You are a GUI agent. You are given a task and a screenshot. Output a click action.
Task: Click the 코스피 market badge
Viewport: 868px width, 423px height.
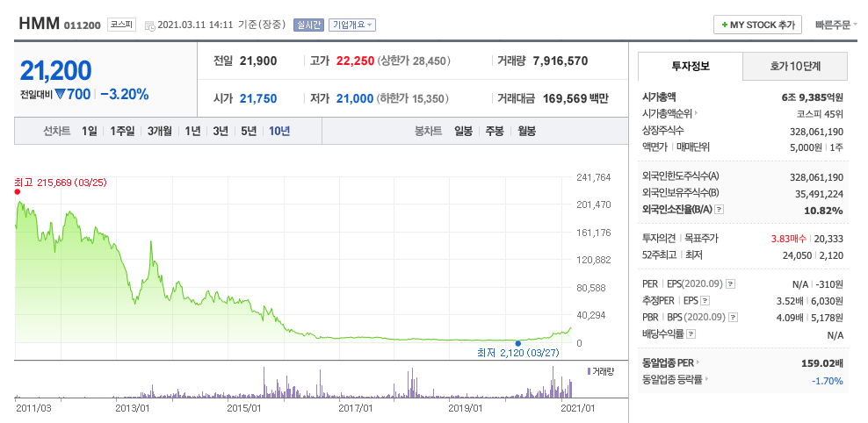click(x=120, y=25)
